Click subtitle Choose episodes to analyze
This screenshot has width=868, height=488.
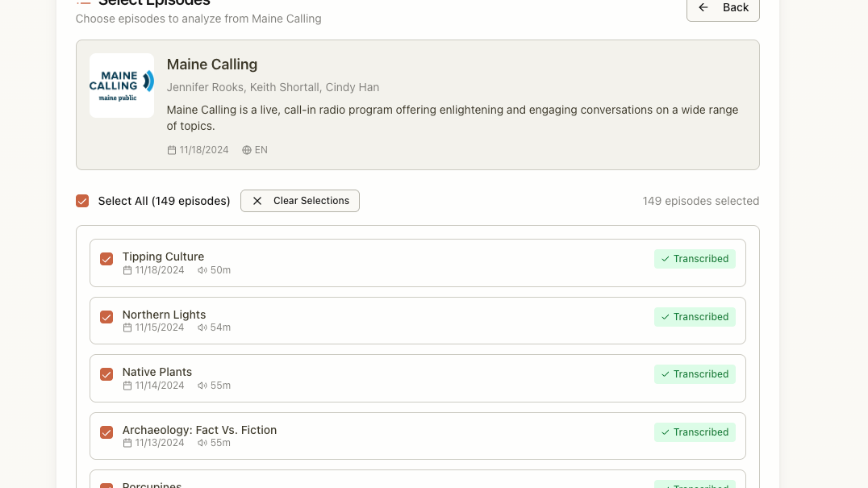point(198,19)
